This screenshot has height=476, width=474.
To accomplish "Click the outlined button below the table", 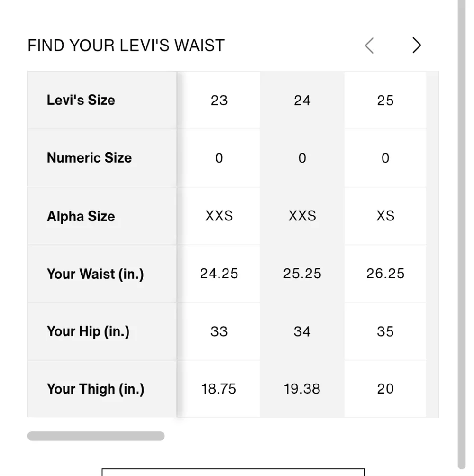I will (x=233, y=472).
